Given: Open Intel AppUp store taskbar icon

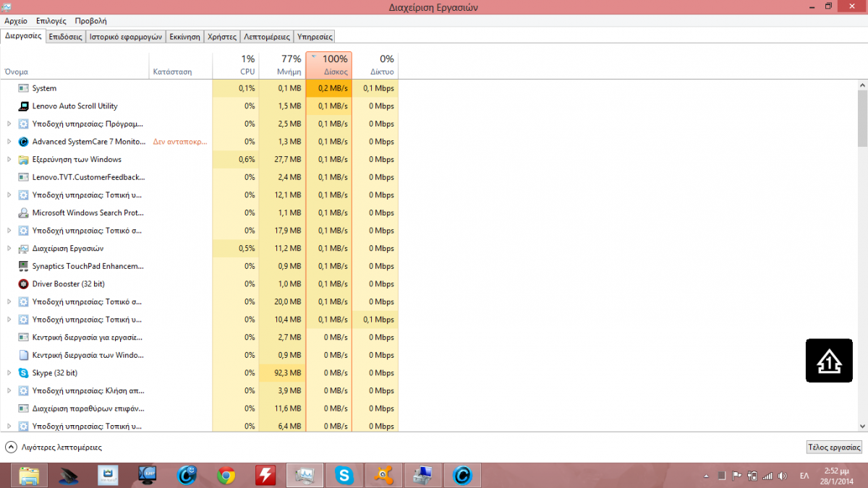Looking at the screenshot, I should (108, 475).
